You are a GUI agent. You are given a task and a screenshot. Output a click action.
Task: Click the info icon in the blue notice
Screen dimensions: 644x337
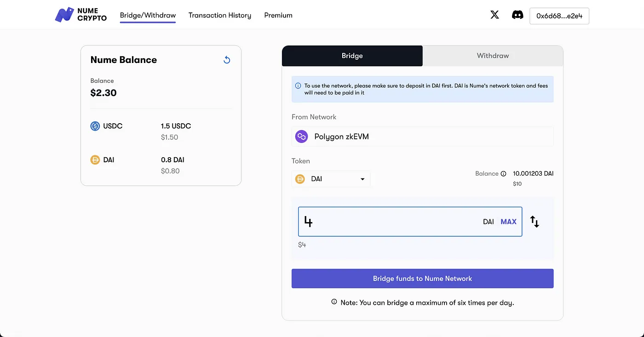tap(298, 86)
